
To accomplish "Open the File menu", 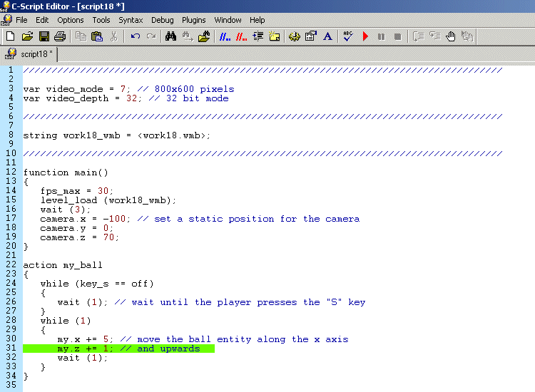I will (21, 20).
